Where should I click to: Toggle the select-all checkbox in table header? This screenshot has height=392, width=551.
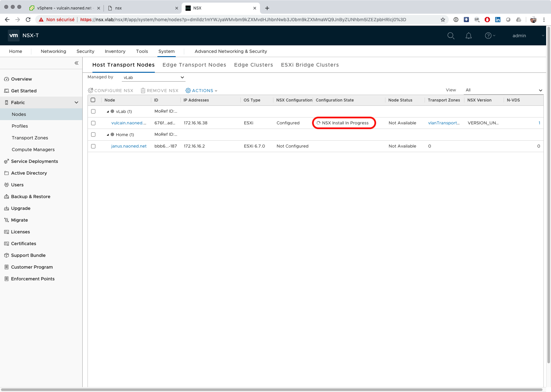click(x=93, y=100)
